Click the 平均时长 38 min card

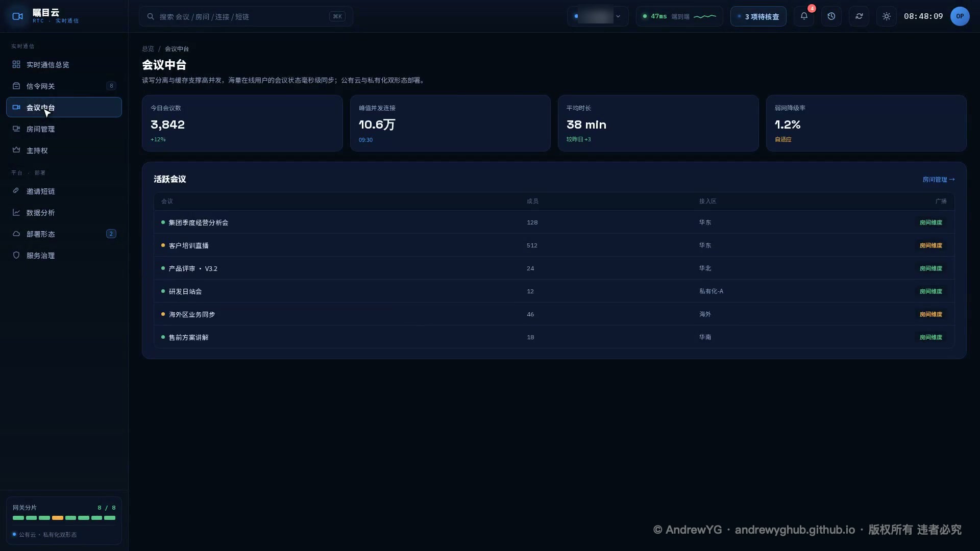[x=658, y=123]
